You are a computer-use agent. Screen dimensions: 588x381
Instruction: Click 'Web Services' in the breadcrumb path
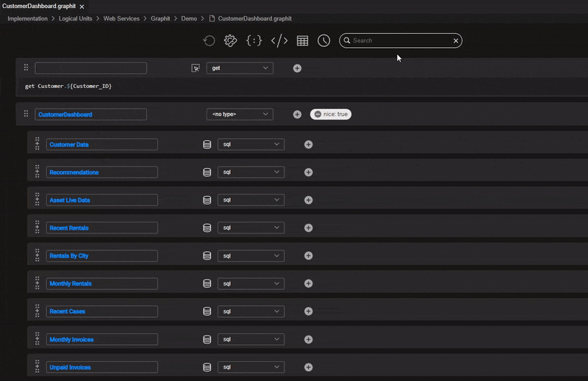(x=121, y=18)
